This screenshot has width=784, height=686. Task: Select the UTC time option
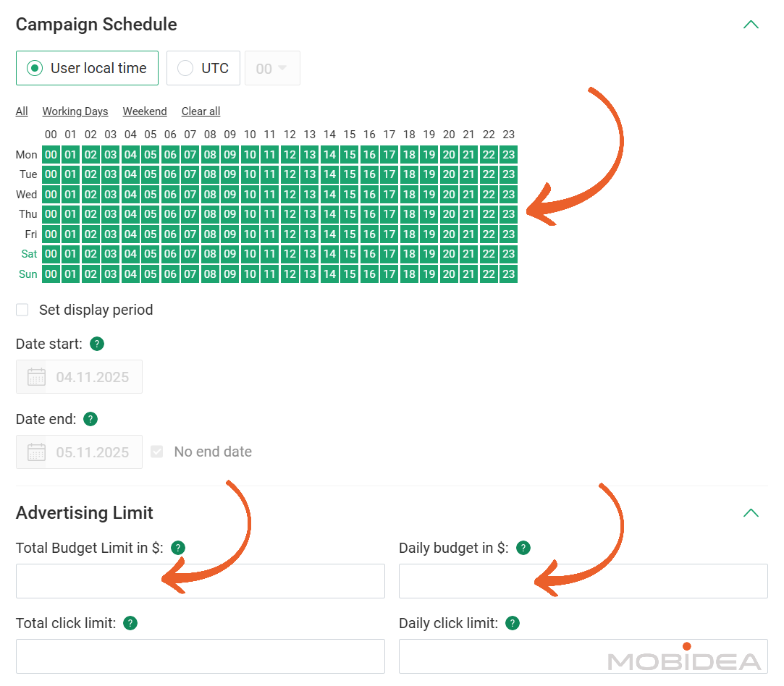[x=203, y=68]
